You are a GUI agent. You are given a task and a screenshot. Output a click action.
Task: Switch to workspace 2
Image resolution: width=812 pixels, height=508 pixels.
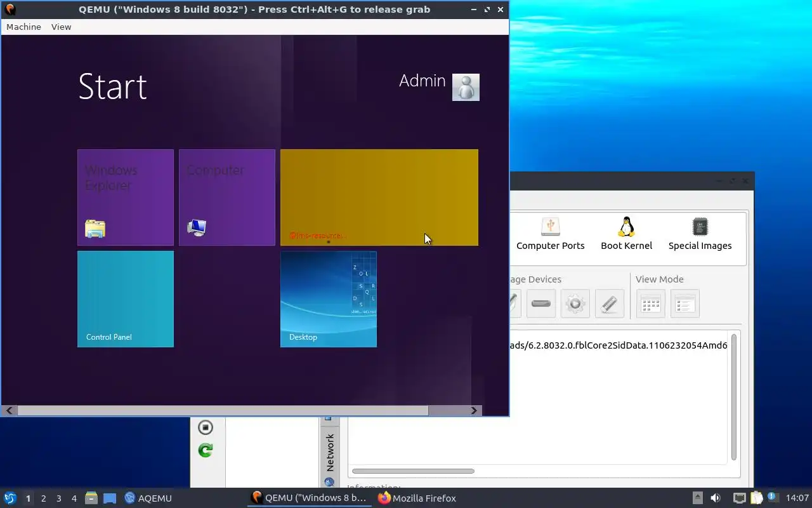(x=43, y=498)
